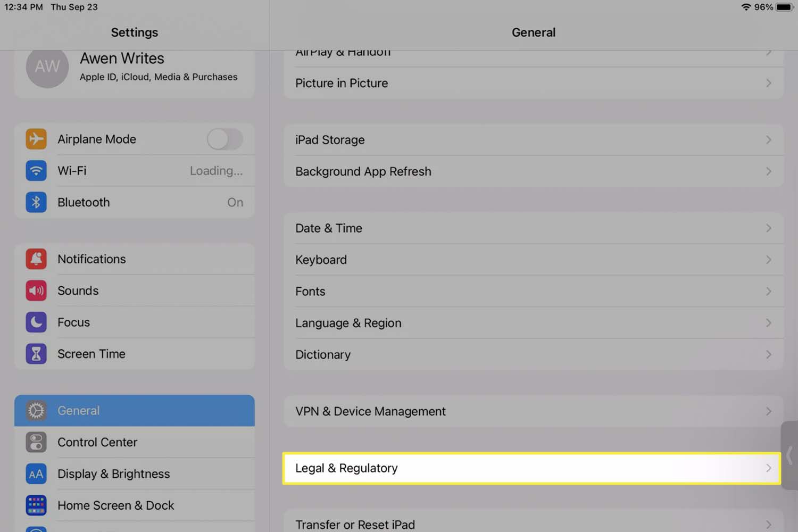Tap the Bluetooth icon in sidebar

pos(36,203)
